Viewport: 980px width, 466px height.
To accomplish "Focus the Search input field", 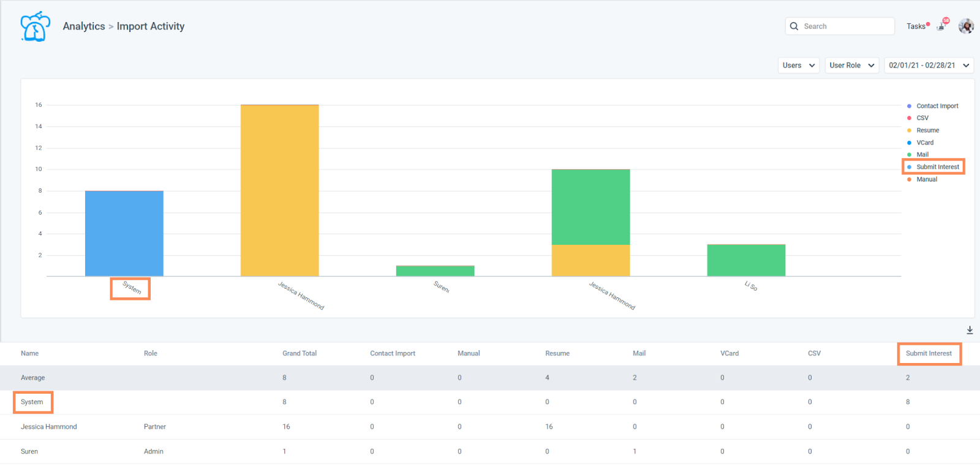I will click(x=840, y=26).
